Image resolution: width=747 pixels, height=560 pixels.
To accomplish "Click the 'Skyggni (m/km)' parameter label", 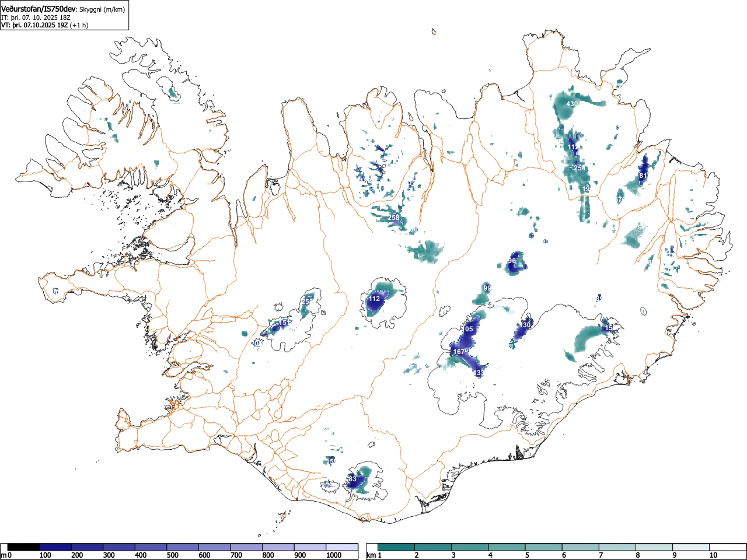I will 102,10.
